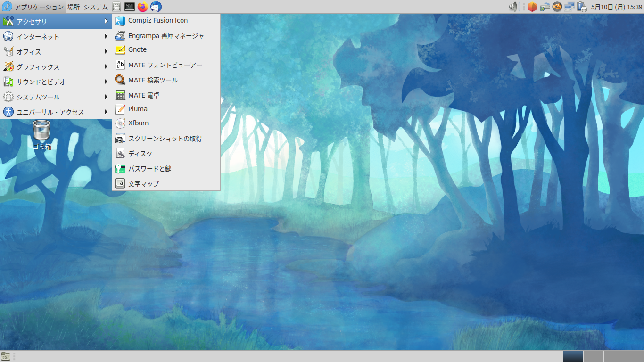Open the システム menu

96,7
